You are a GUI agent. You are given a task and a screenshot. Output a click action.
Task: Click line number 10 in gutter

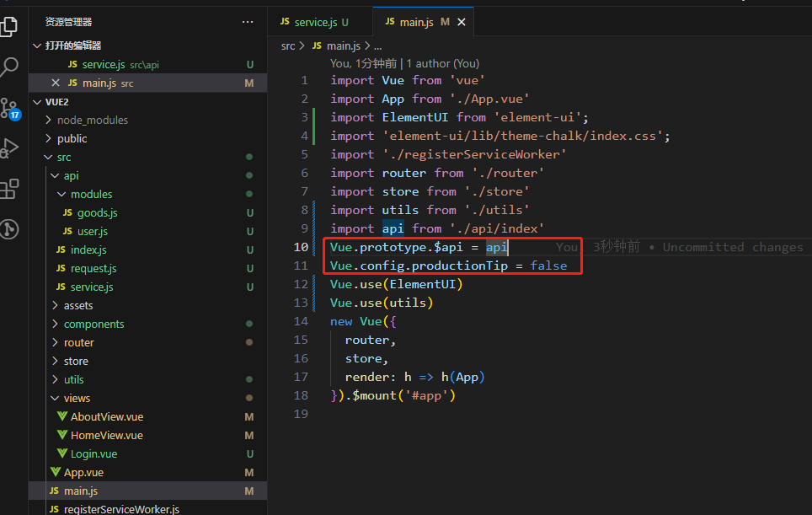301,247
